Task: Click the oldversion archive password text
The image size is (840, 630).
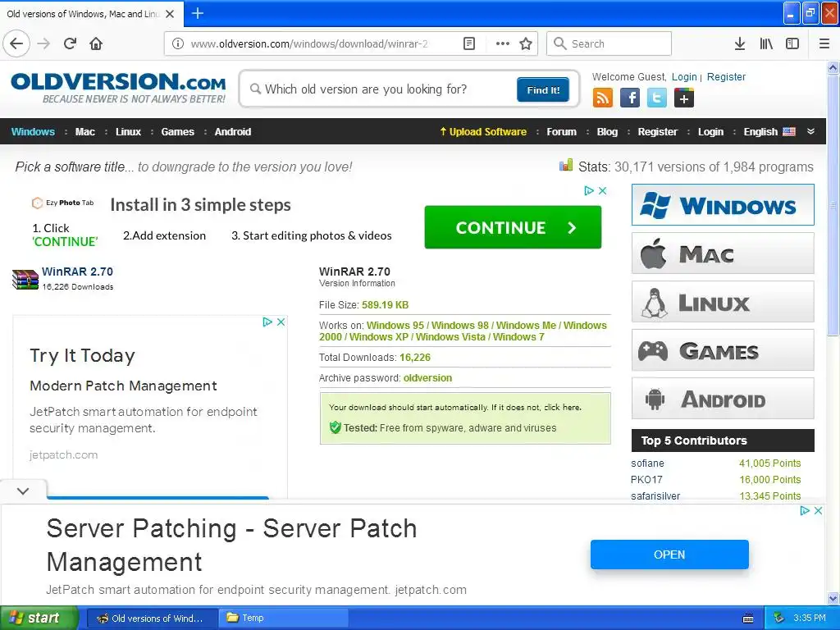Action: [x=427, y=377]
